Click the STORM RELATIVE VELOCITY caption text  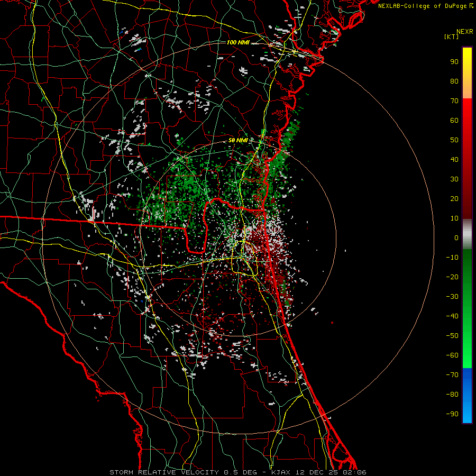[x=164, y=472]
